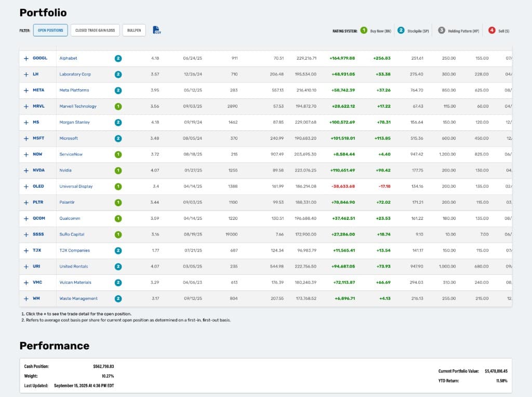
Task: Open the Universal Display company link
Action: point(76,187)
